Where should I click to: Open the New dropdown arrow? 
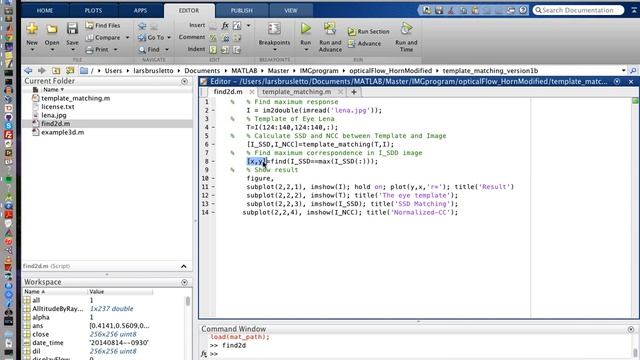[32, 50]
